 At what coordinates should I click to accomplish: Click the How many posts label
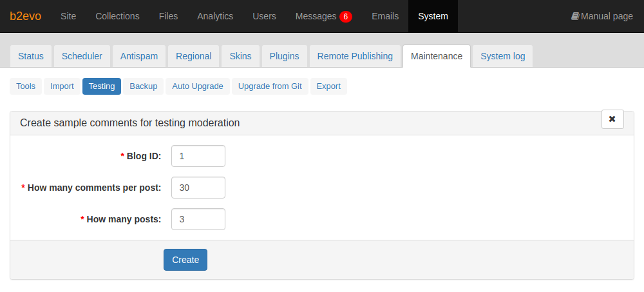(124, 220)
